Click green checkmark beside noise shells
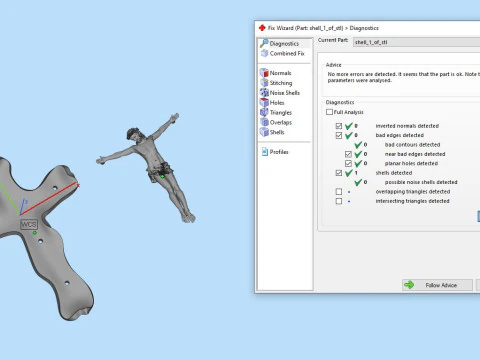 (x=358, y=182)
